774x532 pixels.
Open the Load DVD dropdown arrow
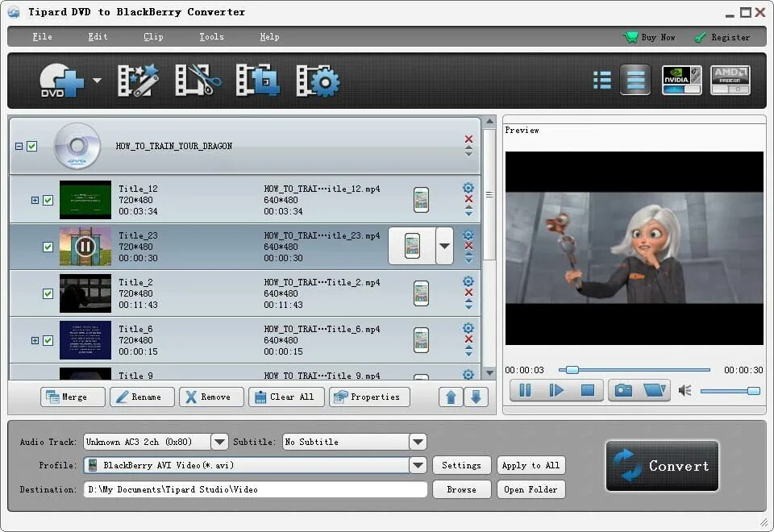point(98,80)
